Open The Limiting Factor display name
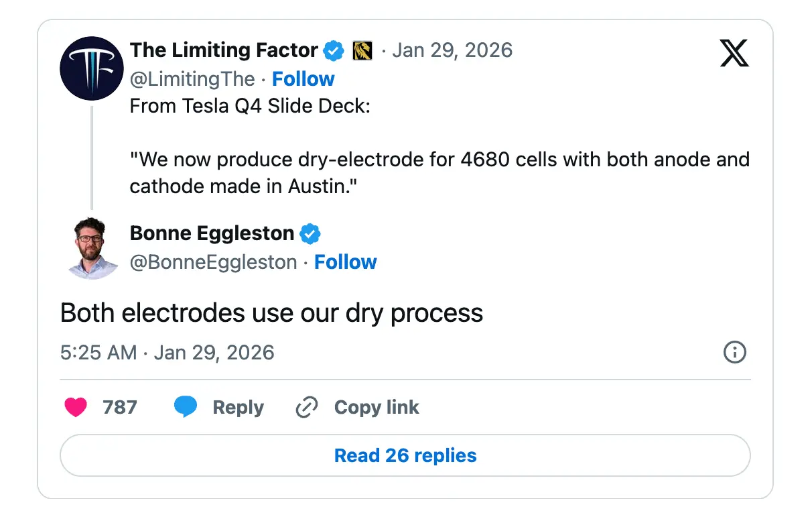The image size is (812, 515). [x=224, y=50]
